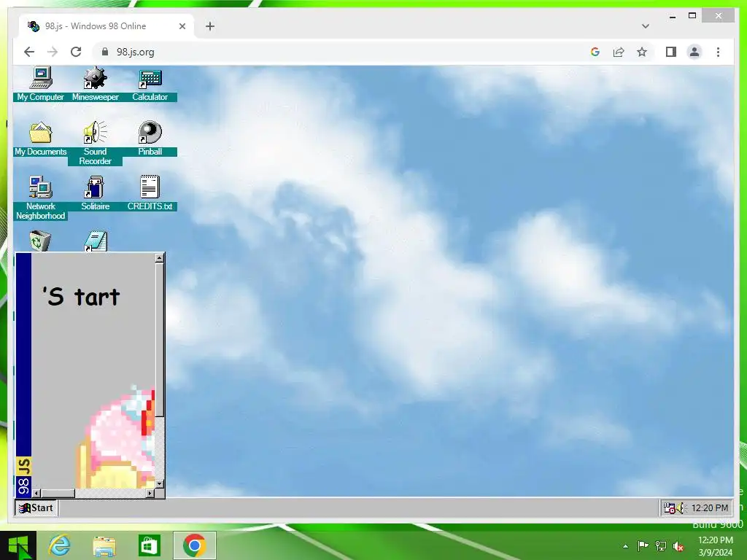This screenshot has width=747, height=560.
Task: Open the Chrome tab search chevron
Action: pos(645,26)
